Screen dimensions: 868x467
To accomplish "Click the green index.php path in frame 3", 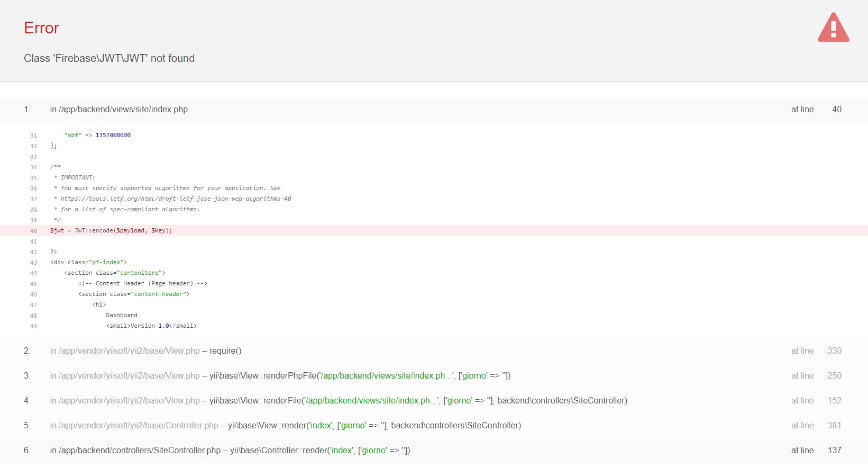I will pos(387,376).
